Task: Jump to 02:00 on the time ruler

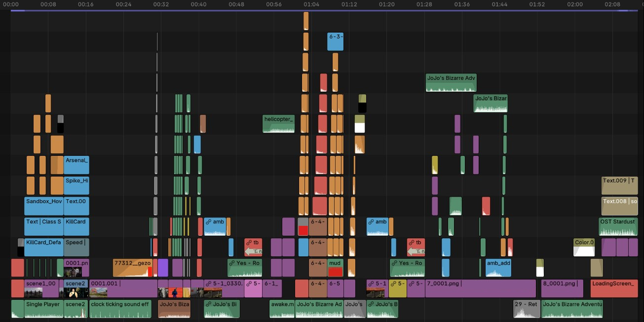Action: 575,4
